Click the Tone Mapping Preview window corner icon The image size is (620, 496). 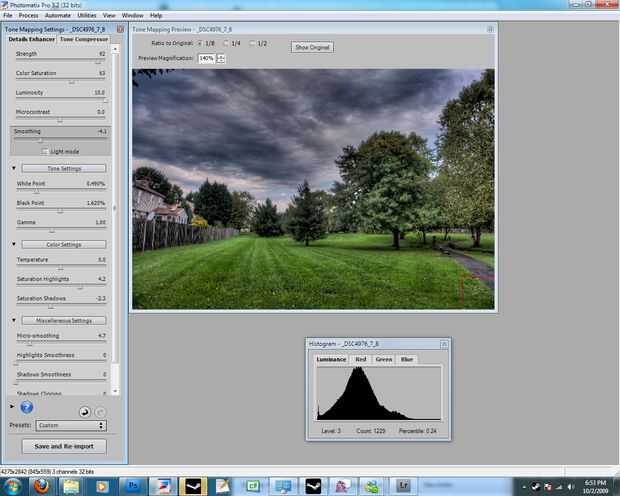[x=490, y=29]
